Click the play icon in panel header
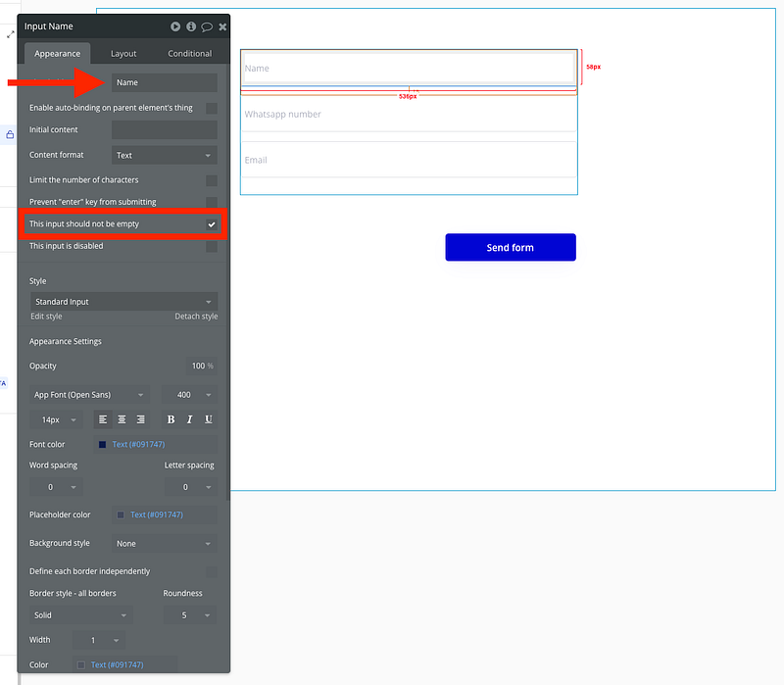Screen dimensions: 784x685 point(175,26)
